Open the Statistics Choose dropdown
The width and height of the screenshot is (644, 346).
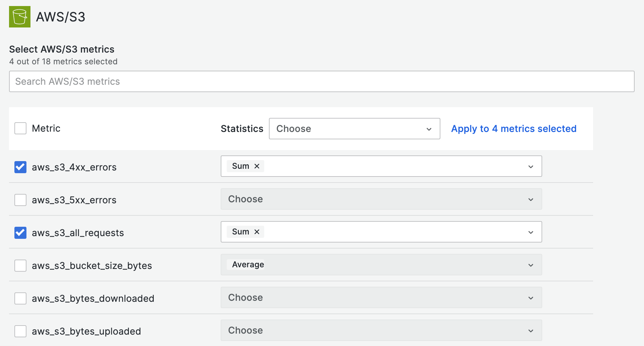(x=354, y=129)
